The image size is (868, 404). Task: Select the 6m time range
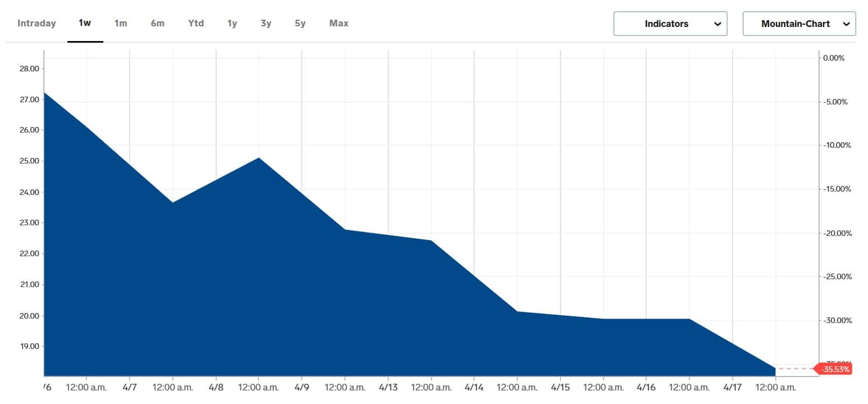click(x=157, y=24)
